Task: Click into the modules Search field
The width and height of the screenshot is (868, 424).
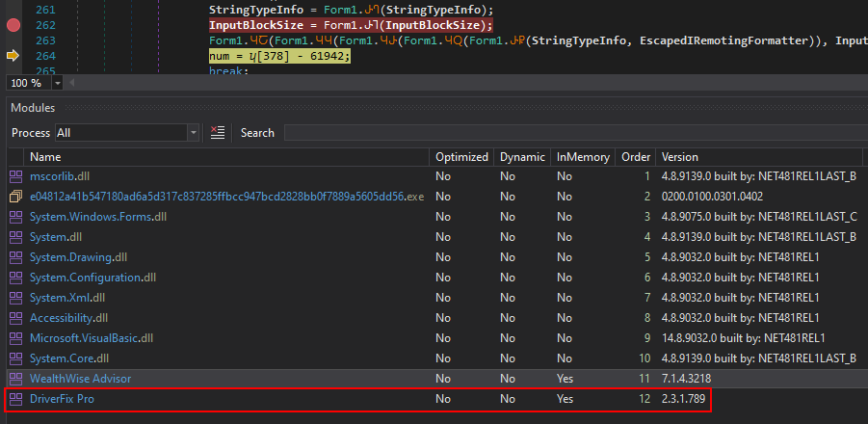Action: point(568,132)
